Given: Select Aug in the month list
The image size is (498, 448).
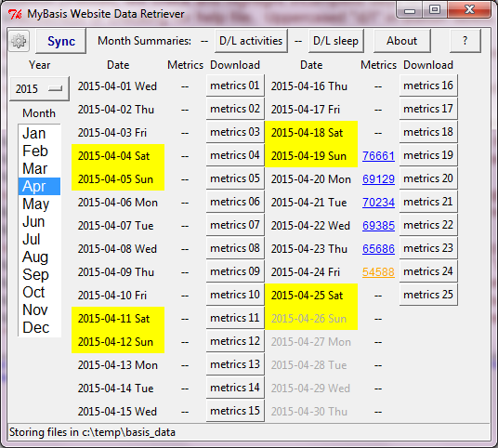Looking at the screenshot, I should [x=39, y=257].
